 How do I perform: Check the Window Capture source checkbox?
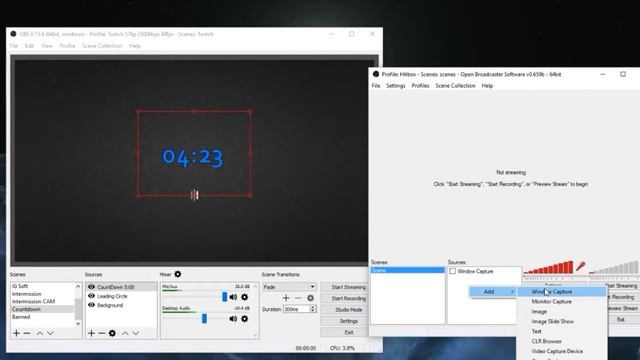[x=453, y=271]
